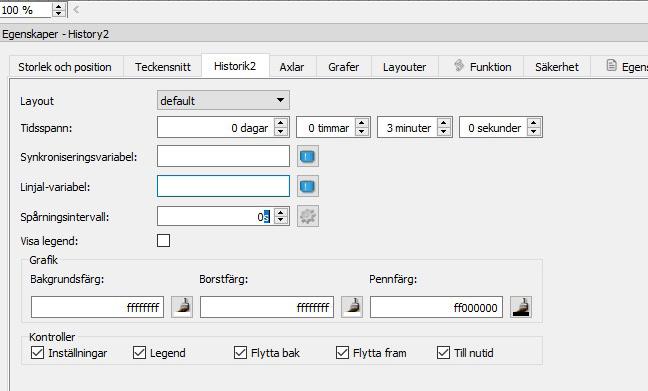This screenshot has height=391, width=648.
Task: Decrease the zoom percentage spinner
Action: (58, 13)
